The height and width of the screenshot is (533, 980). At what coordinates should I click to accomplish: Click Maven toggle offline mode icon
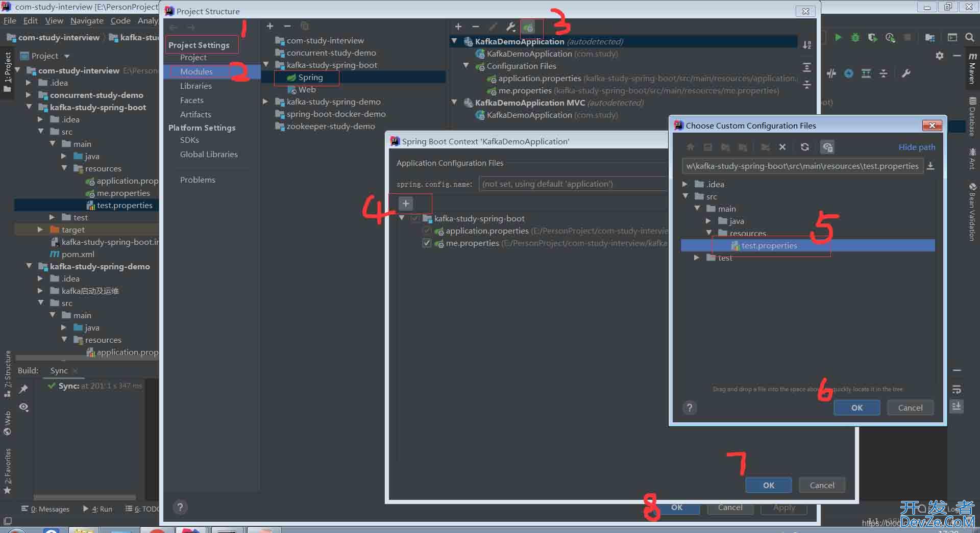[831, 73]
